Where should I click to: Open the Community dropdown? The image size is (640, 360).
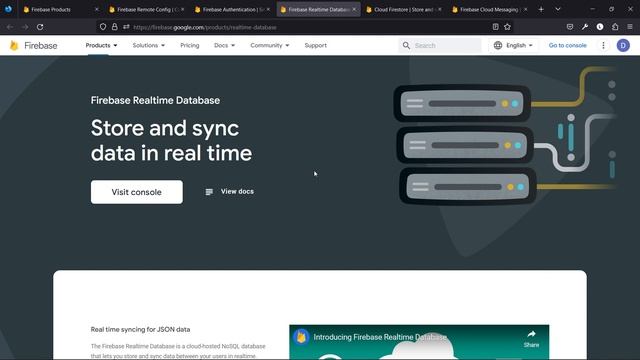270,45
